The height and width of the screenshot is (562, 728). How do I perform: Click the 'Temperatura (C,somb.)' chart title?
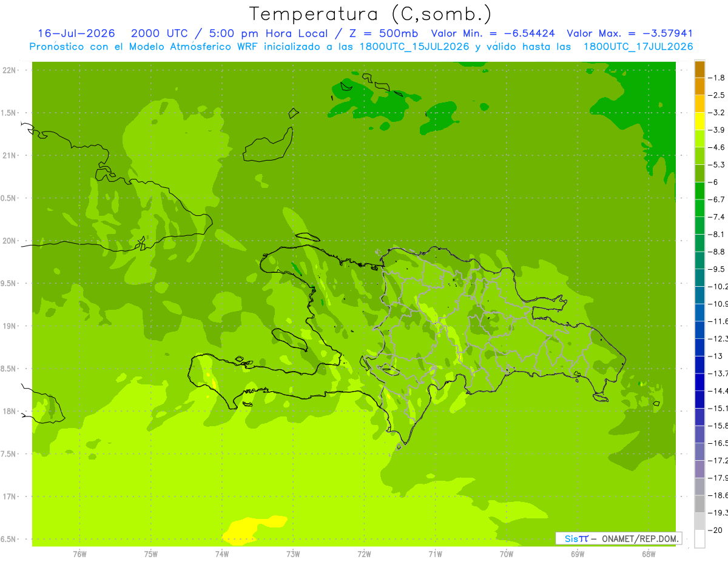click(371, 14)
